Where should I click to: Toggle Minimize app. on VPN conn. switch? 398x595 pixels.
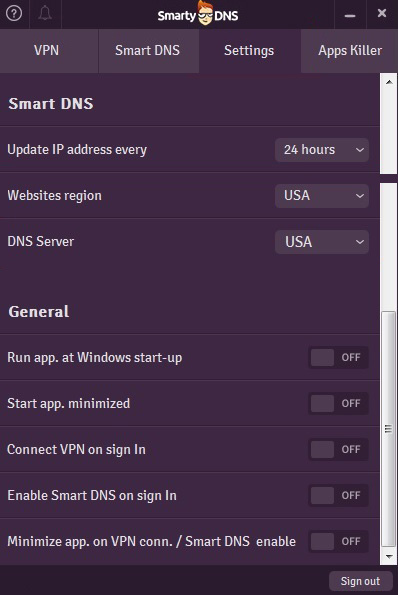click(338, 541)
